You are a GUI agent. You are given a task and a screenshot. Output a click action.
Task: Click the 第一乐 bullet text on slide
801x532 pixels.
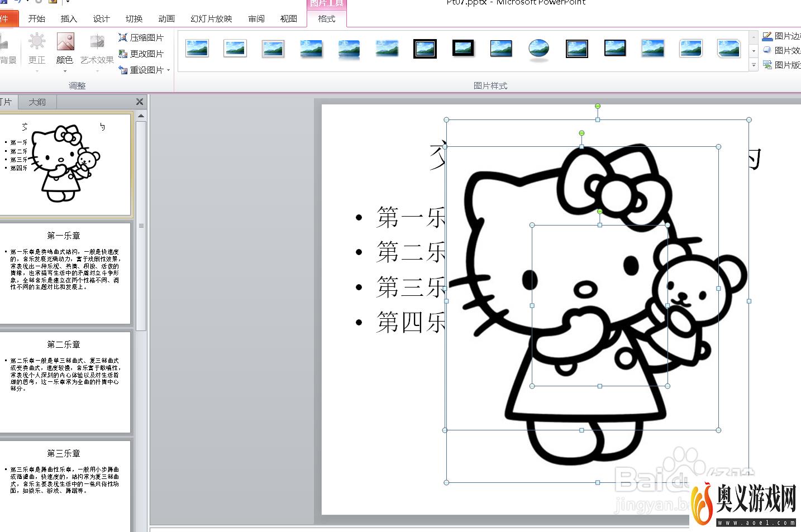(411, 217)
